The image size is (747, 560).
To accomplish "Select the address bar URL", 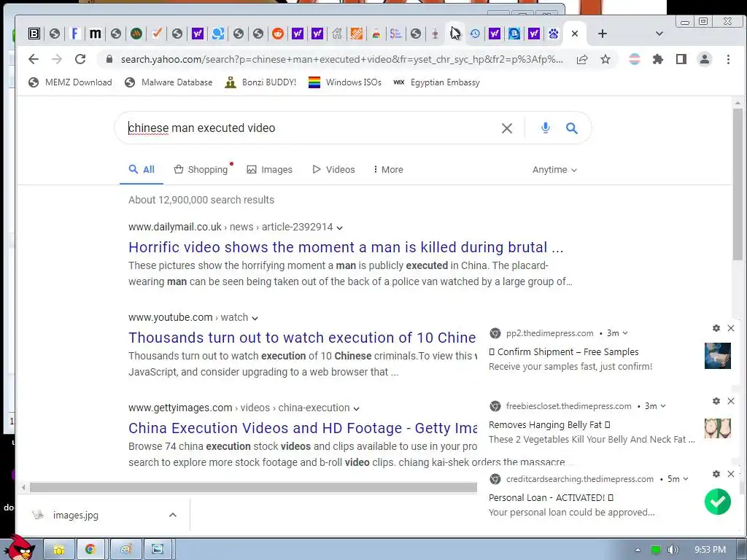I will tap(341, 59).
